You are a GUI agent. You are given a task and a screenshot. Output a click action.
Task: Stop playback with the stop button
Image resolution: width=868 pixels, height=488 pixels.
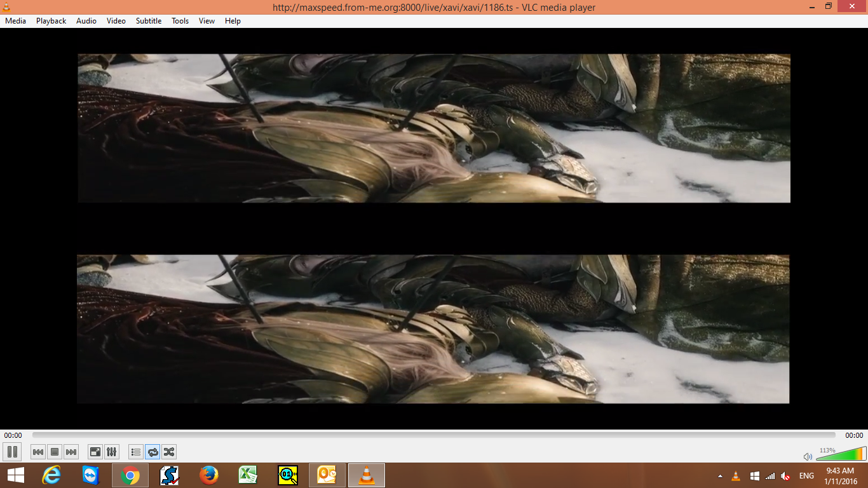55,452
